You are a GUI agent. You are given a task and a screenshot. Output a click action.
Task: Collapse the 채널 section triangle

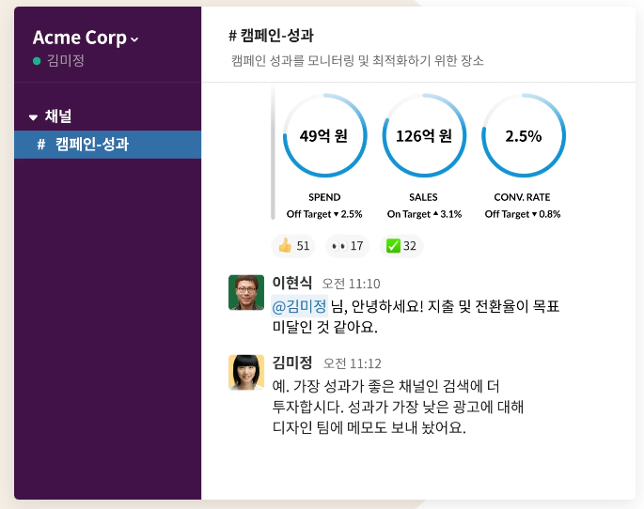[33, 117]
